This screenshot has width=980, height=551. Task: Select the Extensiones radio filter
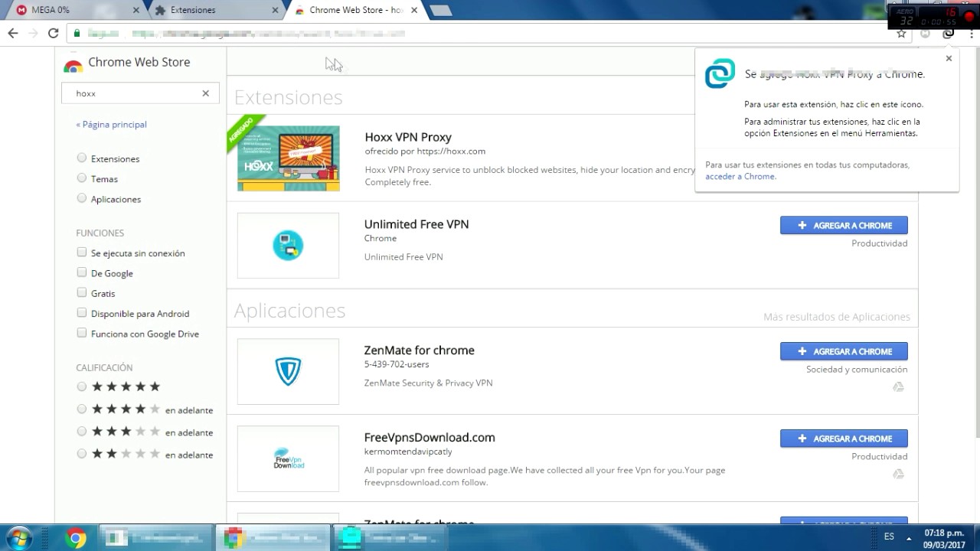pos(82,158)
